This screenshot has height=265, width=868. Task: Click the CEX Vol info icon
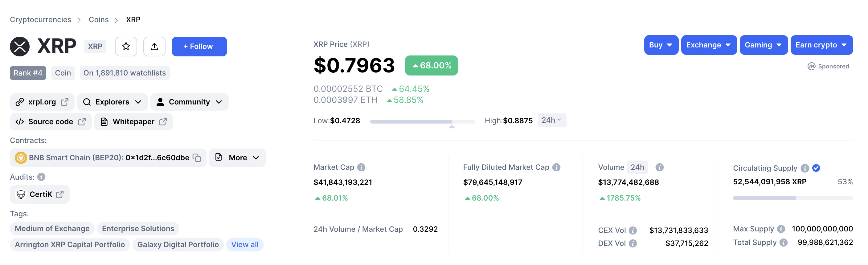[633, 230]
